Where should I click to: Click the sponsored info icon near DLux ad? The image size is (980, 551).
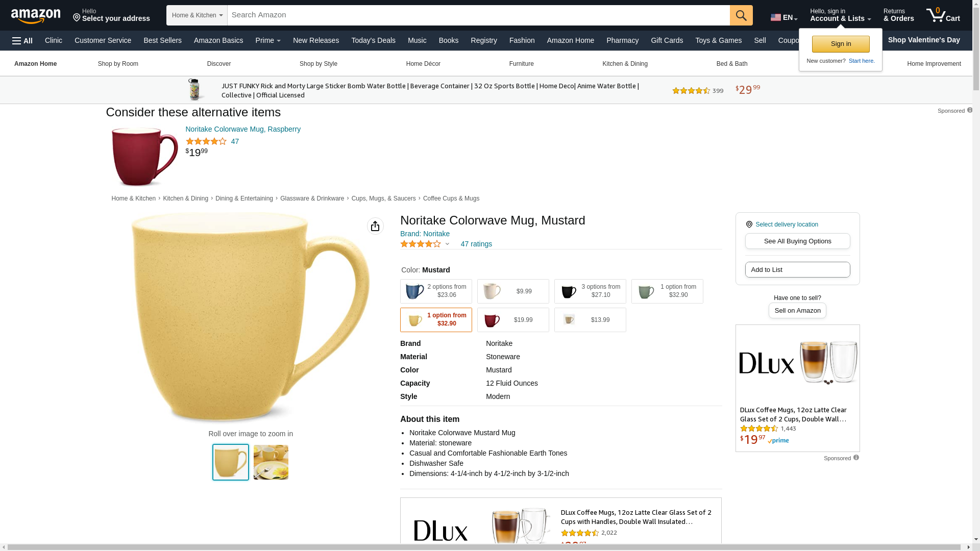pos(856,458)
